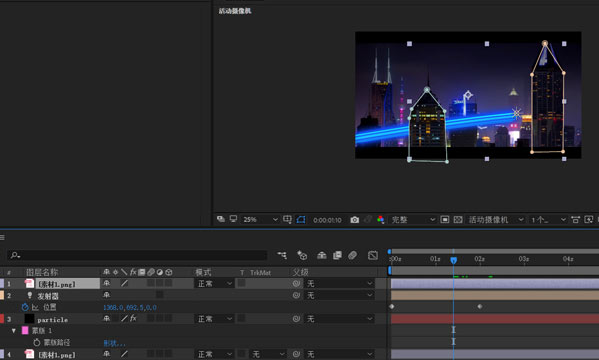Select layer 1 [素材1.png]
Image resolution: width=599 pixels, height=360 pixels.
coord(57,284)
